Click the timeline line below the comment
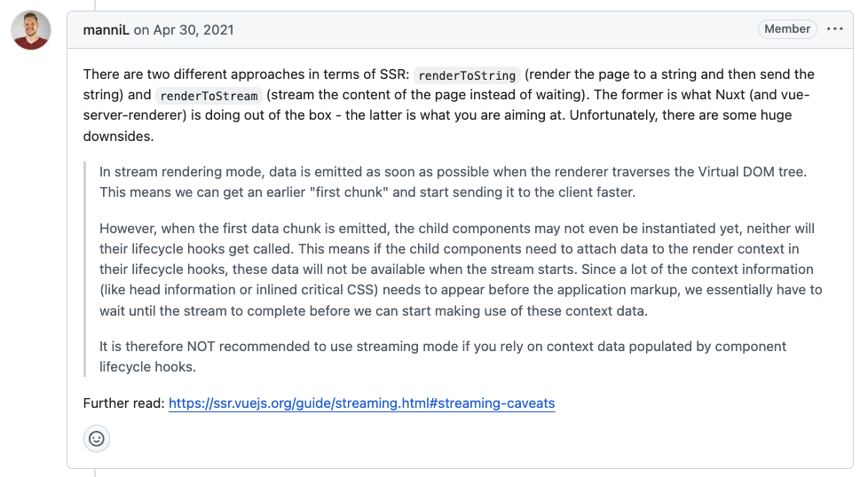The image size is (868, 477). pos(95,473)
